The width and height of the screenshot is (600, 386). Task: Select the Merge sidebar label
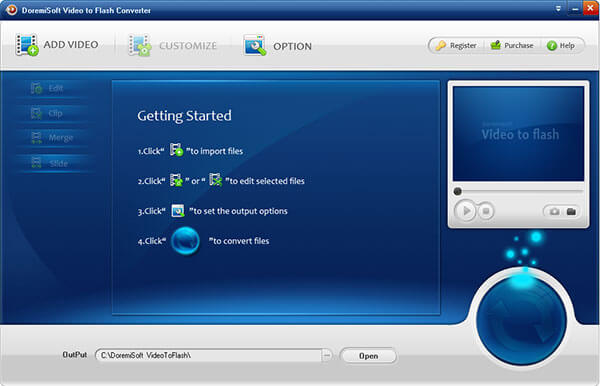[61, 138]
